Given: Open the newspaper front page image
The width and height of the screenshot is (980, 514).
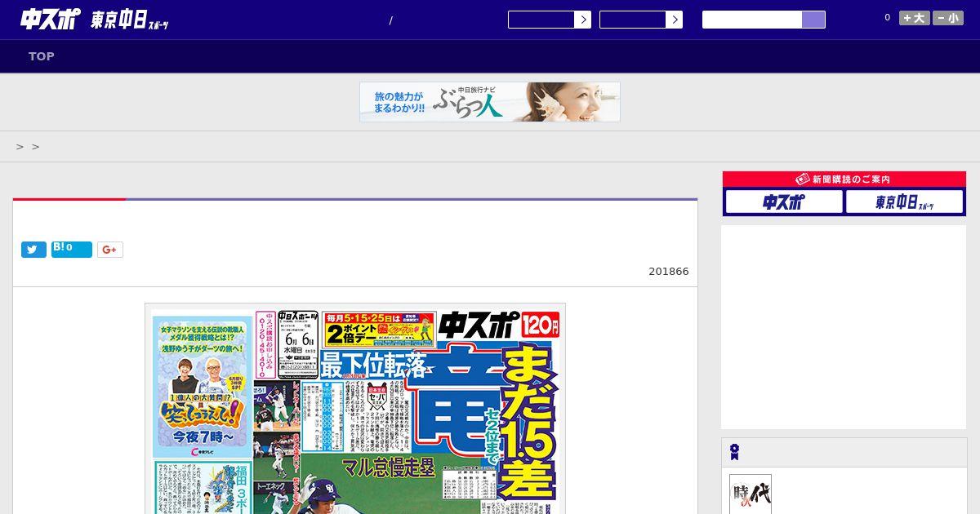Looking at the screenshot, I should 355,409.
